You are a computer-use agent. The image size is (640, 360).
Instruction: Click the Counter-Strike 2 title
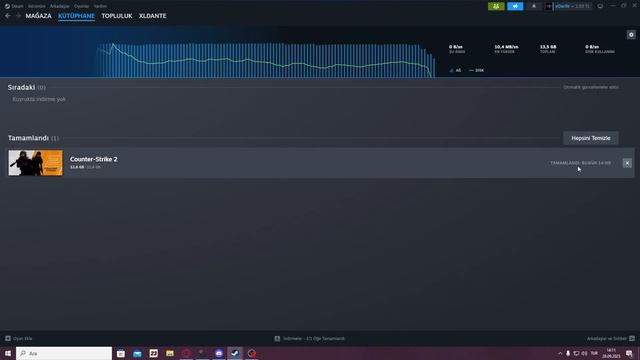(93, 159)
